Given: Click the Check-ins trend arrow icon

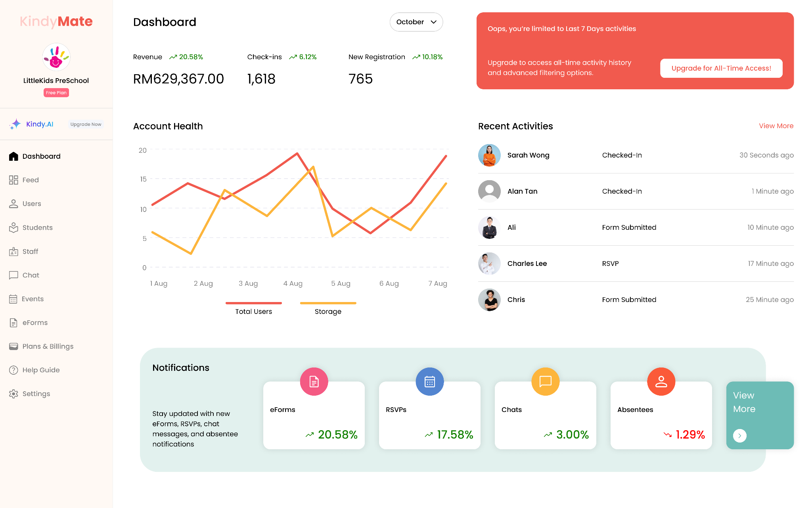Looking at the screenshot, I should 293,57.
